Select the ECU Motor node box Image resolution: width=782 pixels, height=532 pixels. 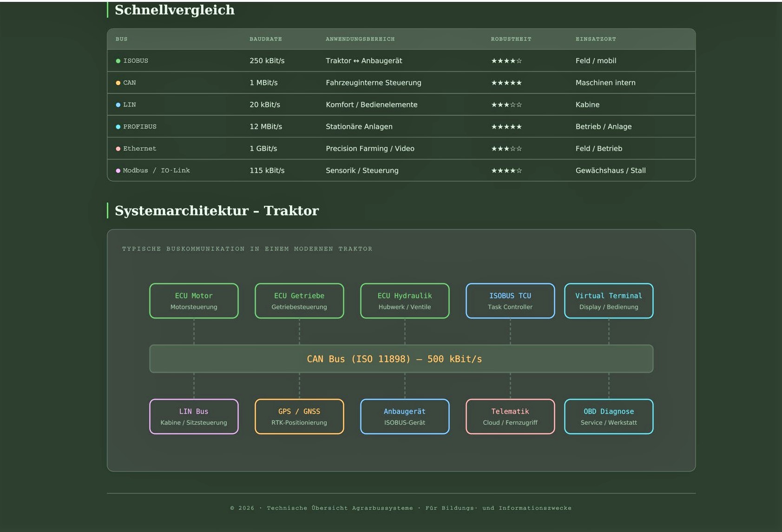click(x=194, y=301)
